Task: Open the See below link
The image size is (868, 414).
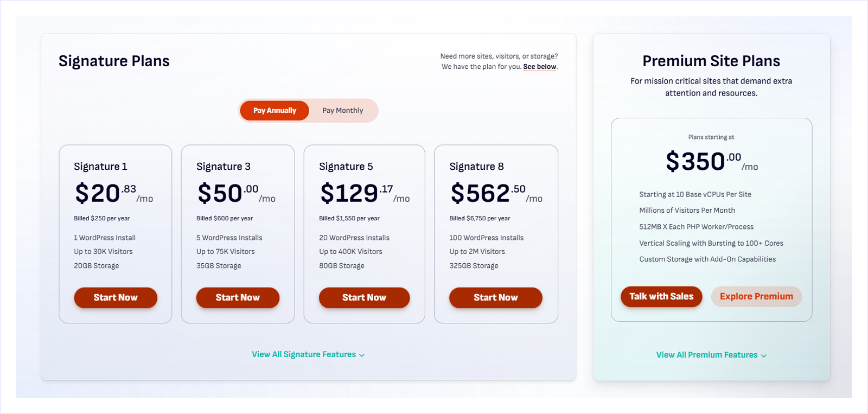Action: (539, 66)
